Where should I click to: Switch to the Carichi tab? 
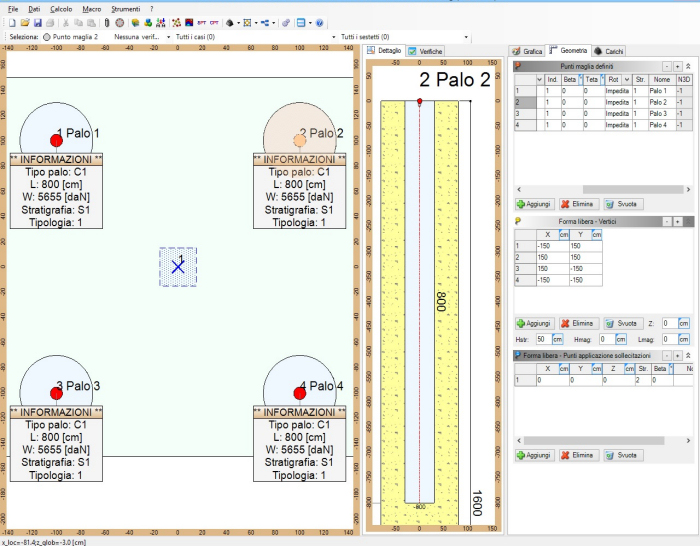pyautogui.click(x=609, y=50)
